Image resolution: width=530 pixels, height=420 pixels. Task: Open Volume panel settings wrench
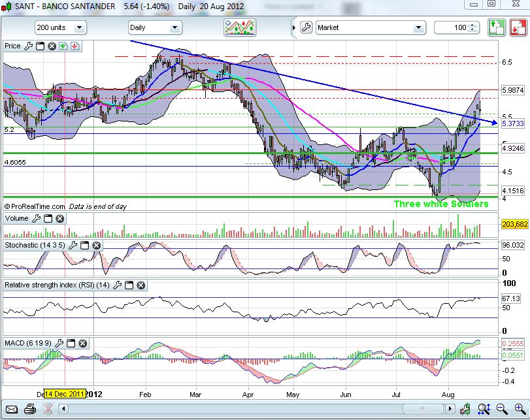pyautogui.click(x=36, y=219)
